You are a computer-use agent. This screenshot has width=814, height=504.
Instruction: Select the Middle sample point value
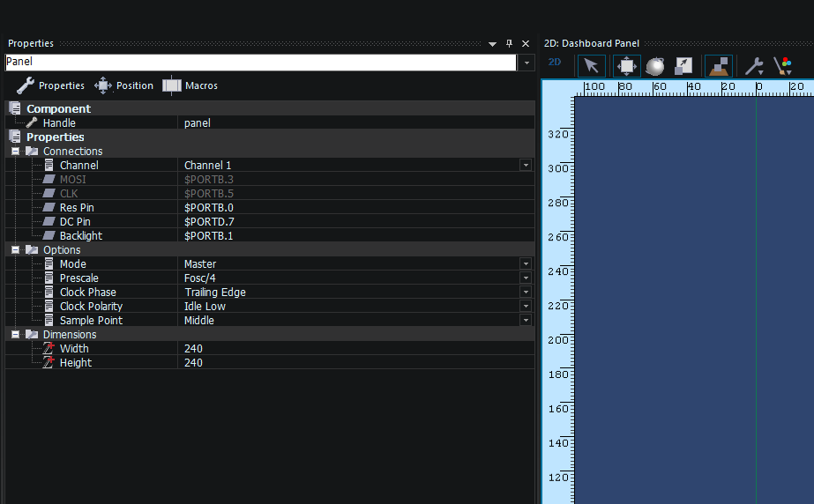pos(198,321)
